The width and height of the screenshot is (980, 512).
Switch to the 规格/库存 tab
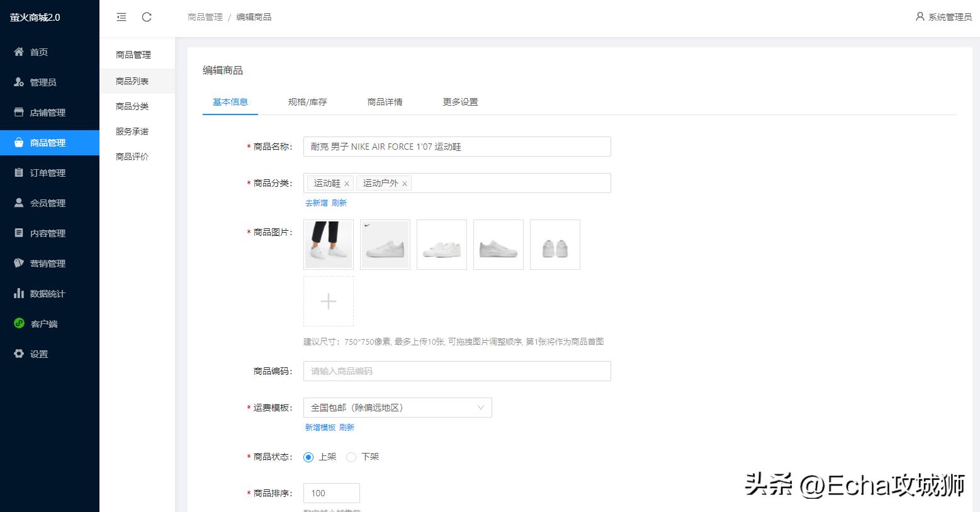pyautogui.click(x=307, y=101)
